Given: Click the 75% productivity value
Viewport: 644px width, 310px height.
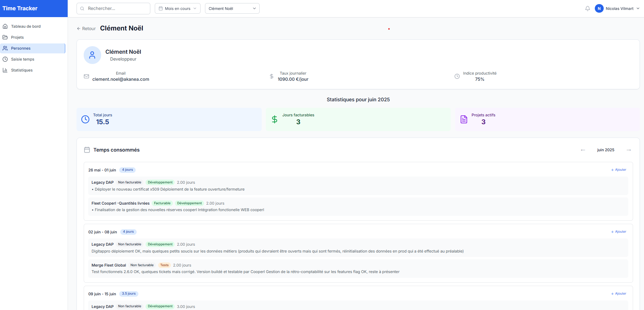Looking at the screenshot, I should click(x=480, y=79).
